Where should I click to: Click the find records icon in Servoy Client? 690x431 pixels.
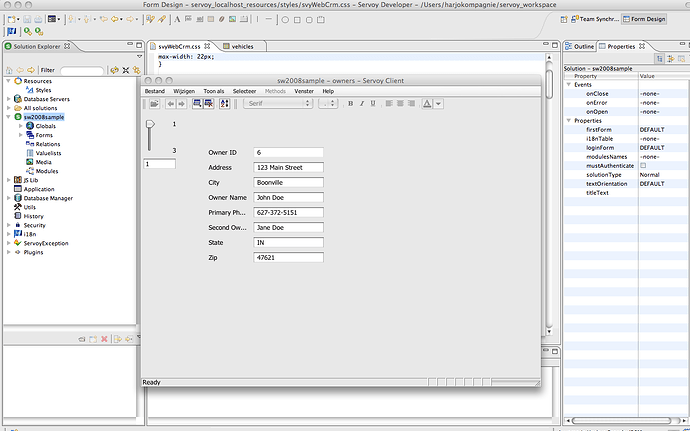point(198,103)
